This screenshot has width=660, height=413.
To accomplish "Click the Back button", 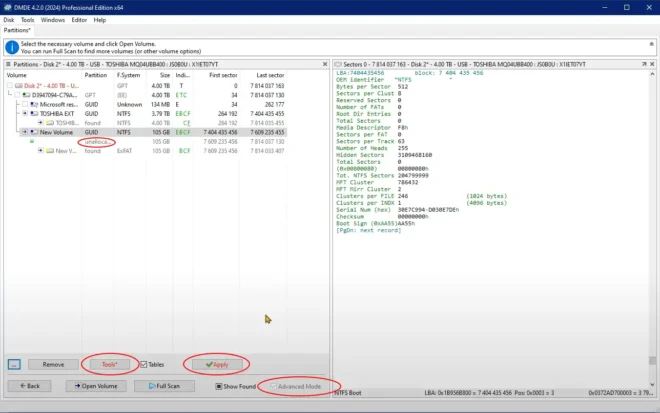I will pos(29,386).
